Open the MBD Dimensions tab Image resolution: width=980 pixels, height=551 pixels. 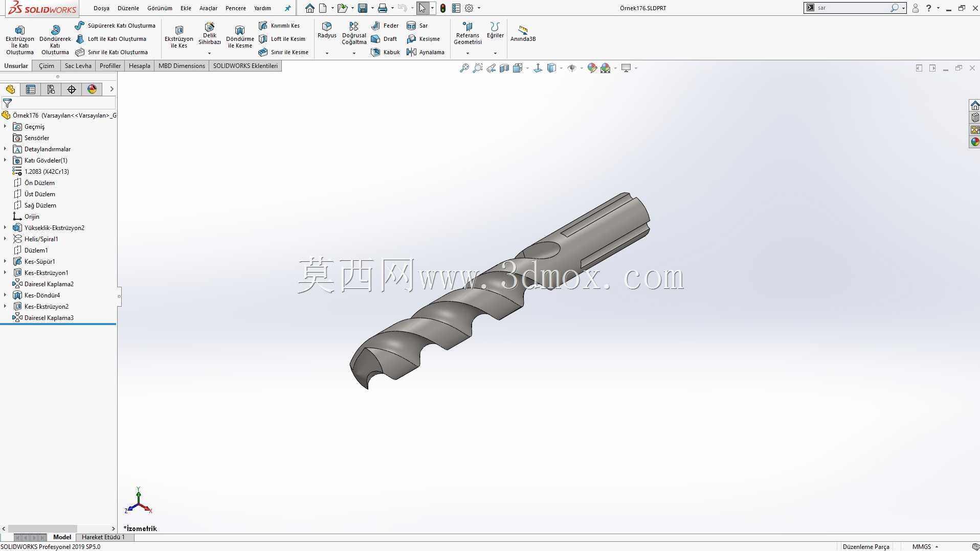point(182,66)
